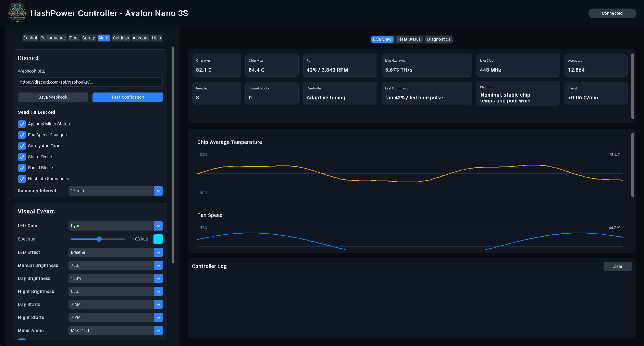Screen dimensions: 644x346
Task: Uncheck Hashrate Summaries
Action: pyautogui.click(x=22, y=179)
